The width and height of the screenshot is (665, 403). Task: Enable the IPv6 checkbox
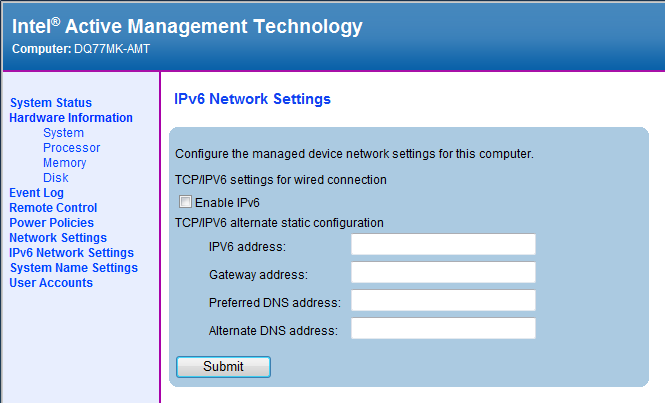[185, 202]
